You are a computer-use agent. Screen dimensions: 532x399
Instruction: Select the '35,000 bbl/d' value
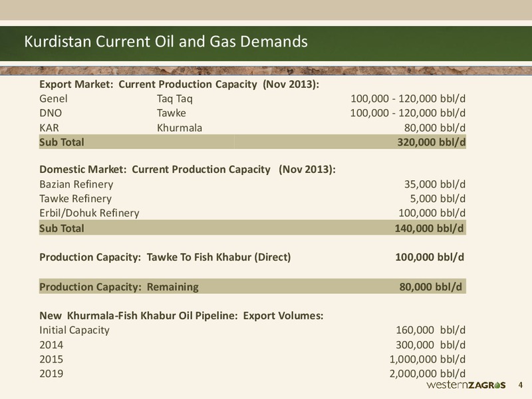(435, 184)
